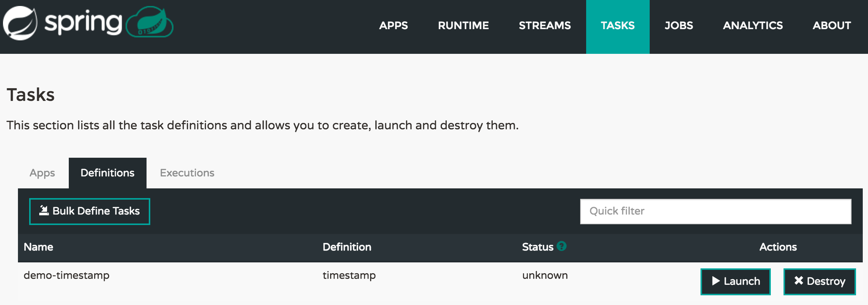Click the unknown status cell
Viewport: 868px width, 305px height.
[x=545, y=275]
